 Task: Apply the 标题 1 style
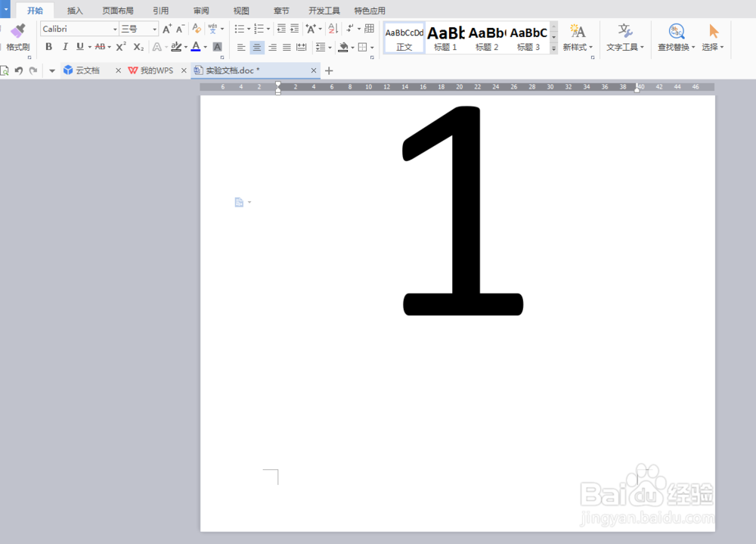pos(445,38)
